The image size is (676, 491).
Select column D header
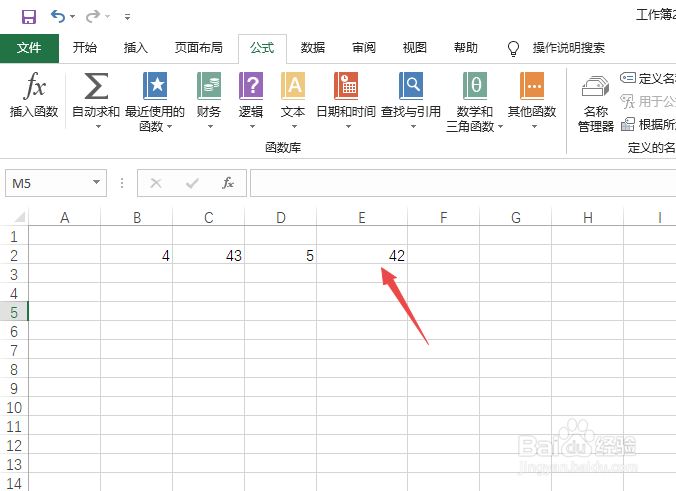pyautogui.click(x=281, y=217)
